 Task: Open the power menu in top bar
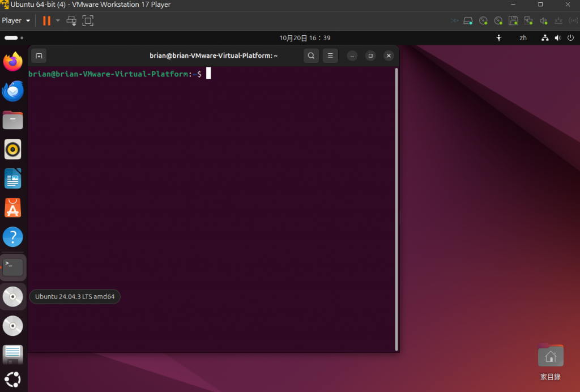571,38
